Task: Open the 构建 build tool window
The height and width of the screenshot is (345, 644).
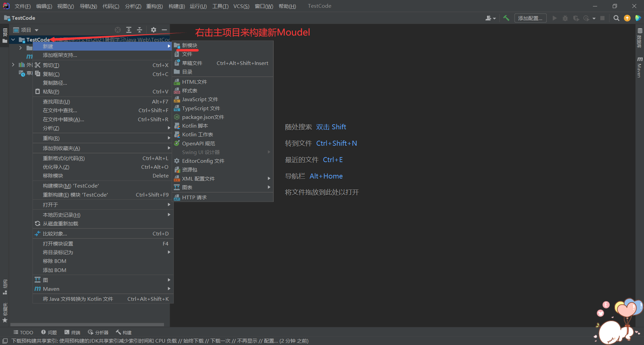Action: coord(124,332)
